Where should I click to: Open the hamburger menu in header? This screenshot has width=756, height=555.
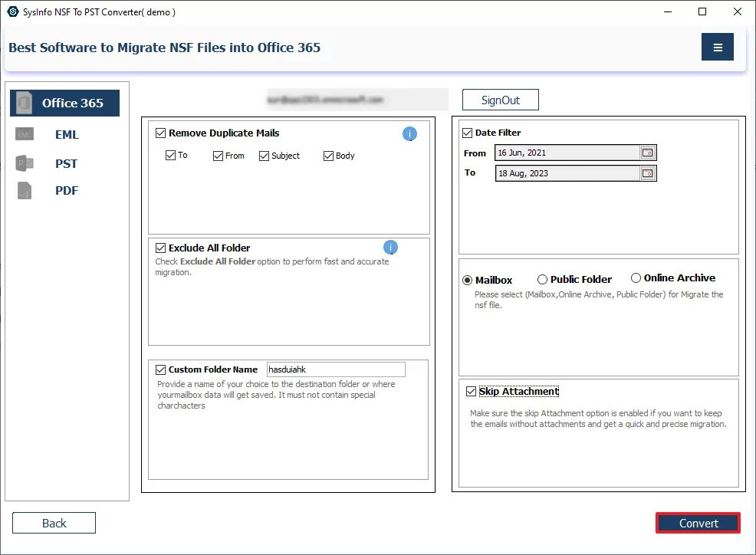tap(717, 48)
